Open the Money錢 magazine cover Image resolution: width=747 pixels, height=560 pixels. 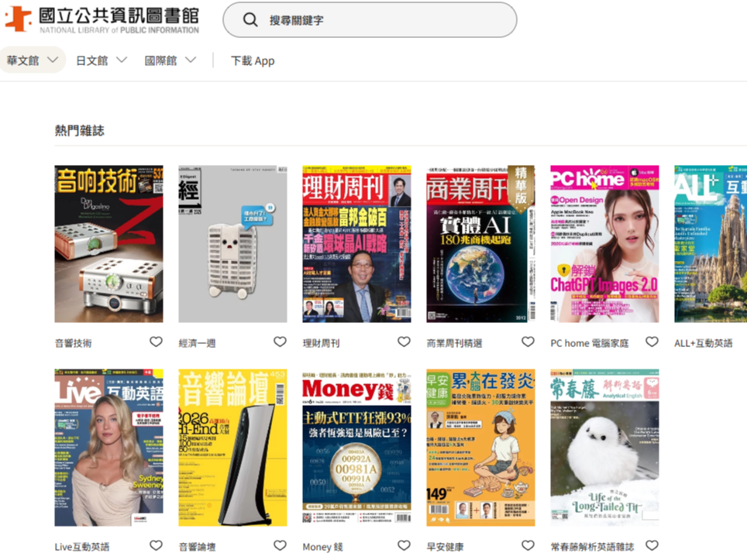pyautogui.click(x=356, y=448)
